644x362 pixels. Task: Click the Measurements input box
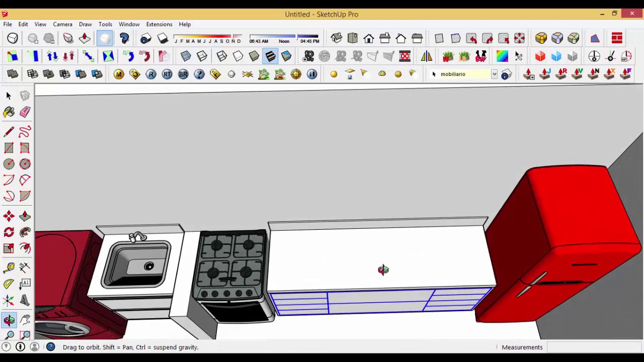[594, 347]
